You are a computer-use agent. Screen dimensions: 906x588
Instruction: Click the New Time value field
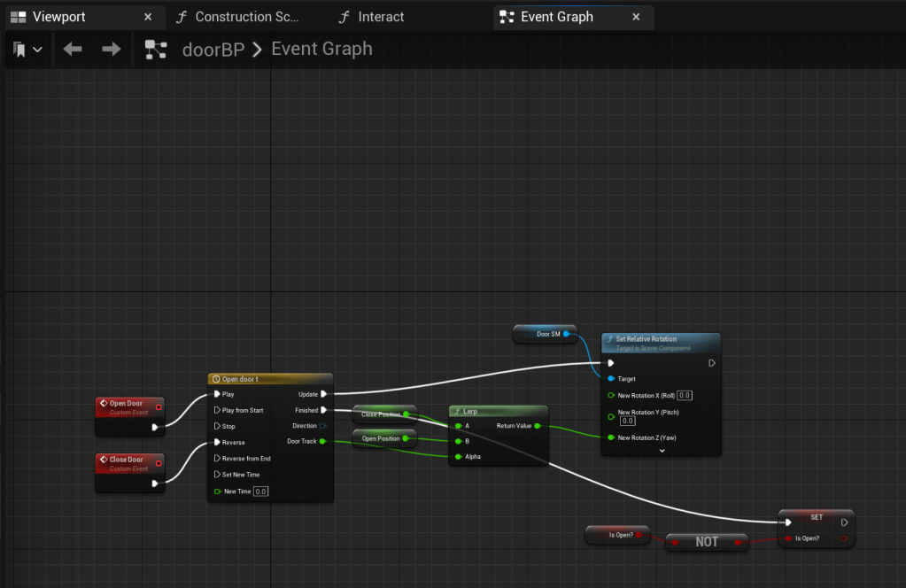pos(260,491)
